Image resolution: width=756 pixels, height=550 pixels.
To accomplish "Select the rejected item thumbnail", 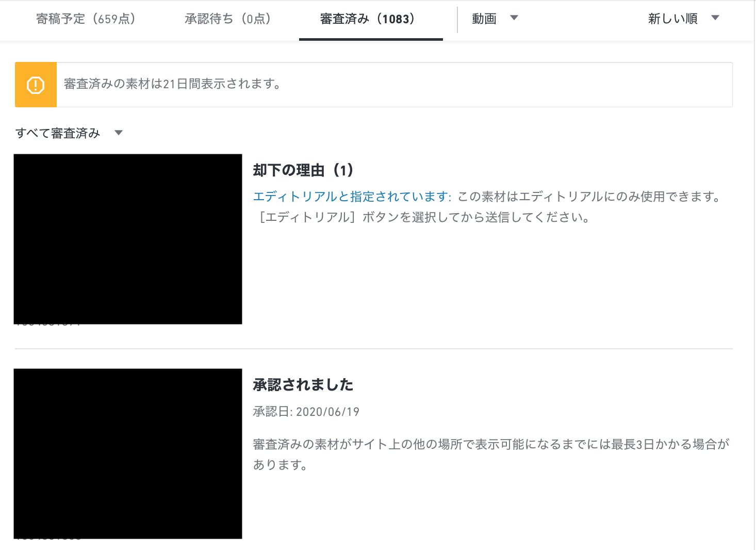I will click(128, 238).
